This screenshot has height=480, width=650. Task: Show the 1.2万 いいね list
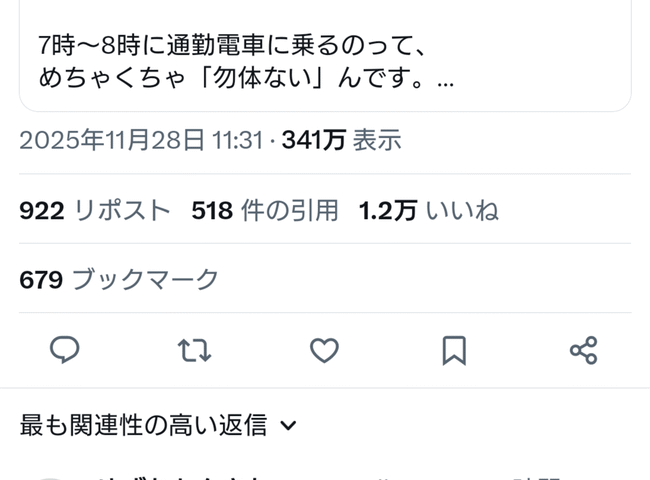[x=429, y=211]
